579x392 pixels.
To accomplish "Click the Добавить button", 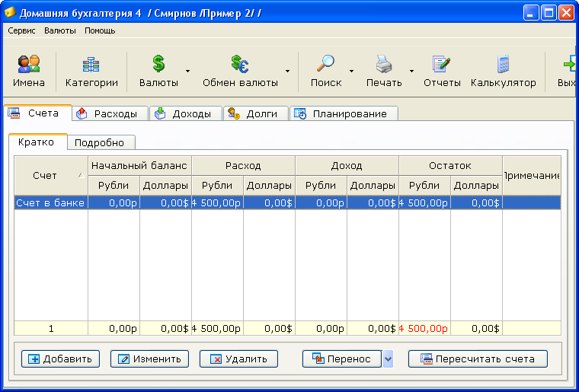I will pos(60,359).
